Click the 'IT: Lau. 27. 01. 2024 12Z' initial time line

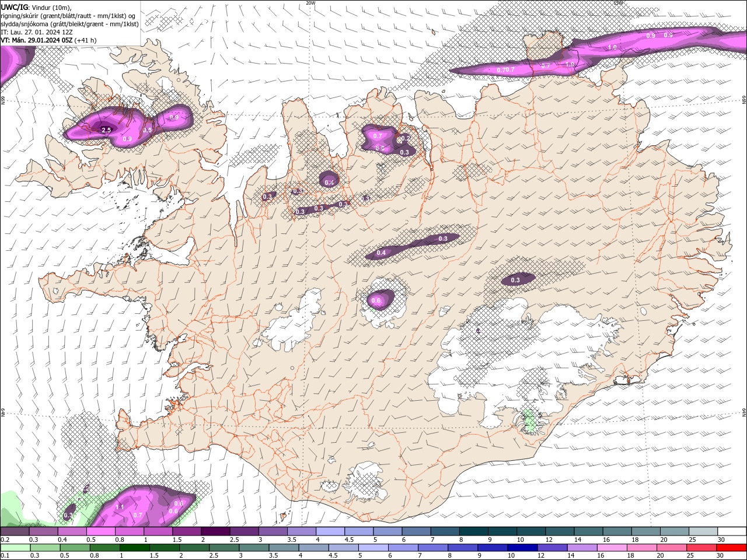pos(36,32)
